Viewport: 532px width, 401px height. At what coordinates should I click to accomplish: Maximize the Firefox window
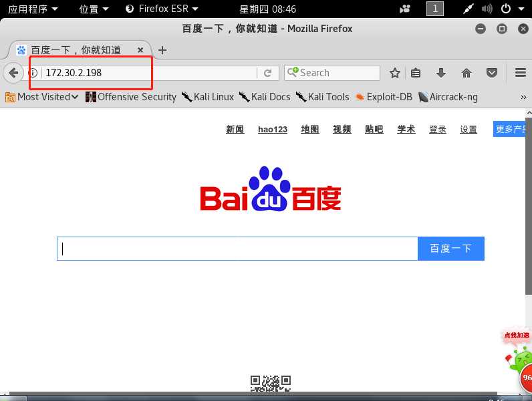click(502, 29)
